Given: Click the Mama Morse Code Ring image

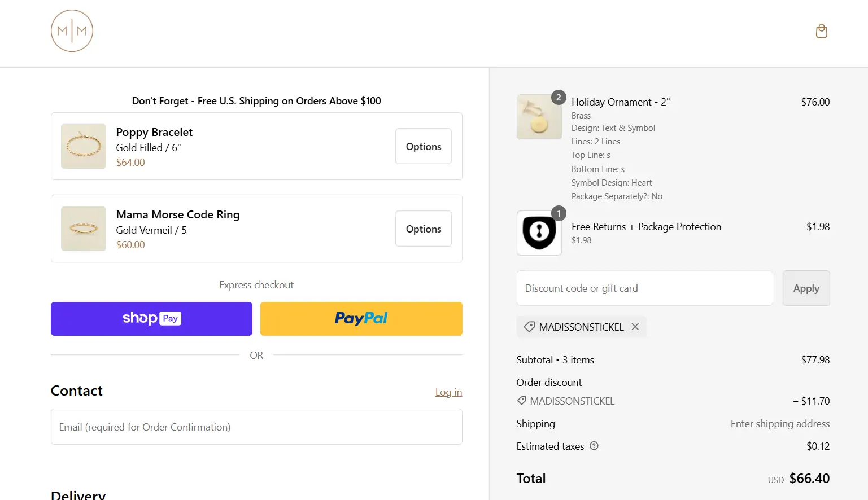Looking at the screenshot, I should (84, 229).
